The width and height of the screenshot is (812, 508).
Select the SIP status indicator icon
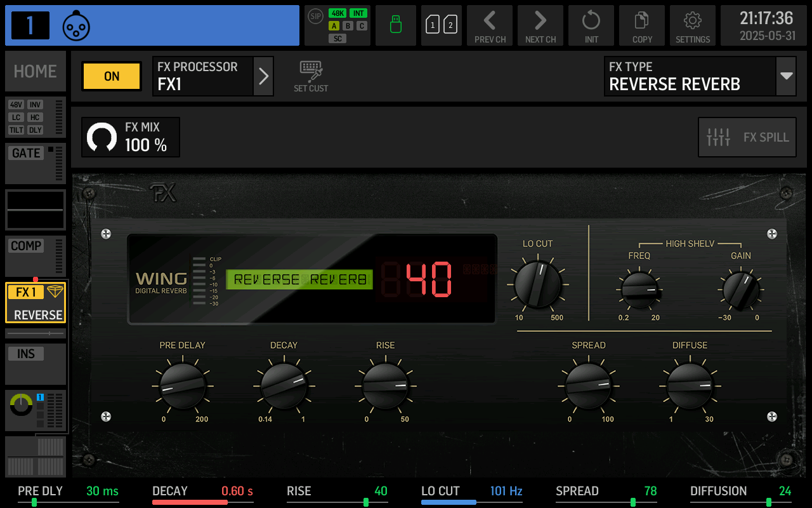tap(315, 17)
